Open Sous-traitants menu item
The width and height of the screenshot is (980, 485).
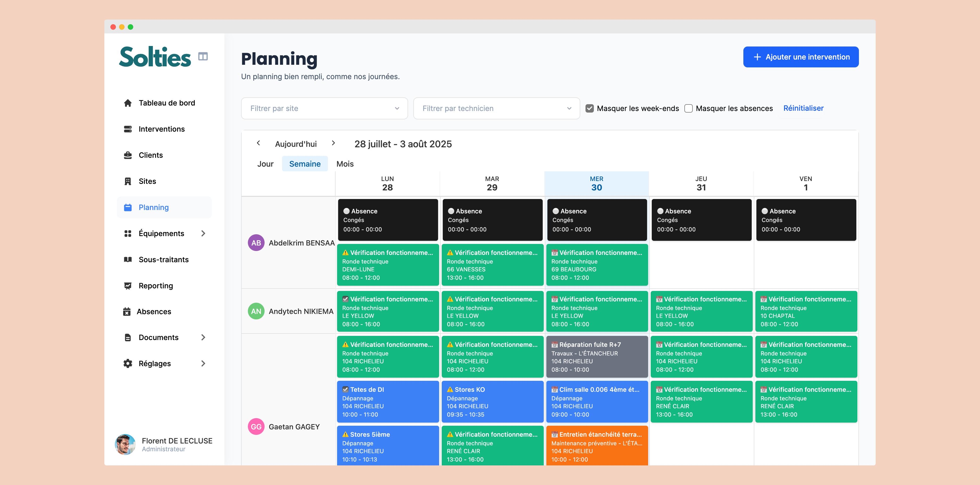click(x=164, y=260)
